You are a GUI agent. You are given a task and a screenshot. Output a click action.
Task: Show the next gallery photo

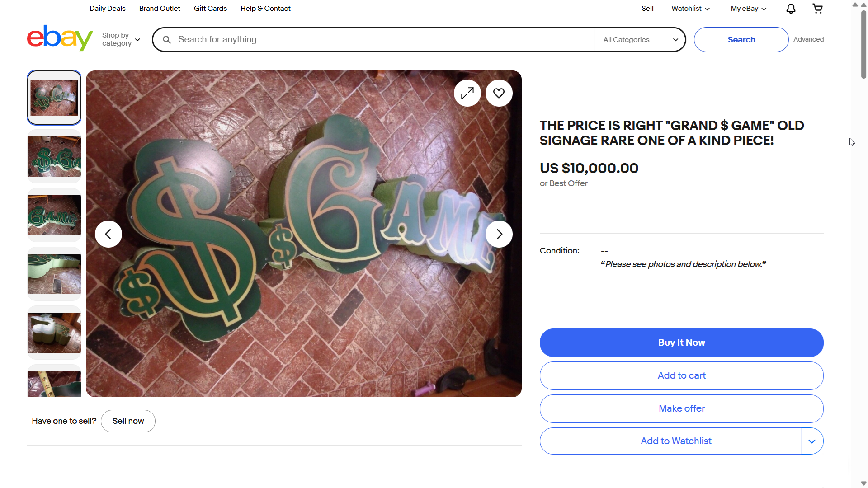pyautogui.click(x=499, y=234)
